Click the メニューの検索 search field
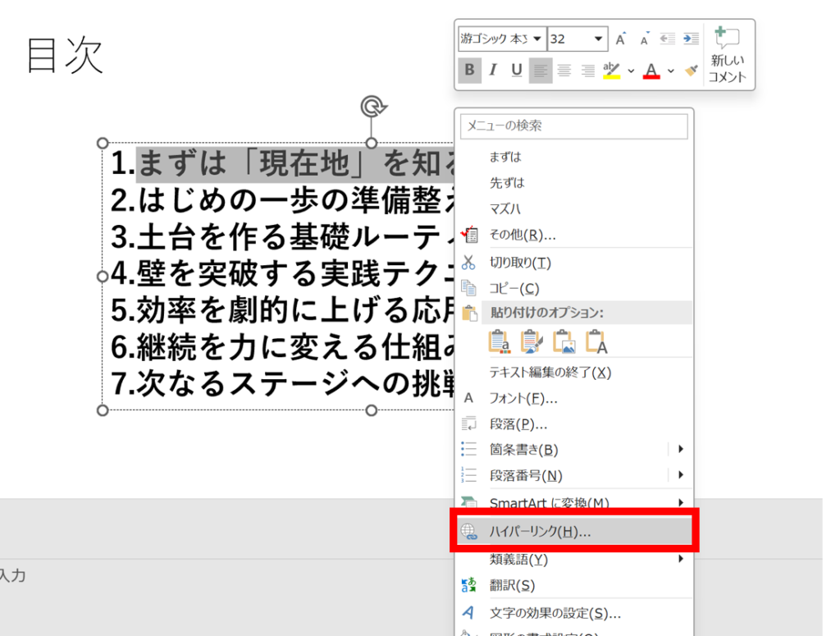 tap(573, 126)
